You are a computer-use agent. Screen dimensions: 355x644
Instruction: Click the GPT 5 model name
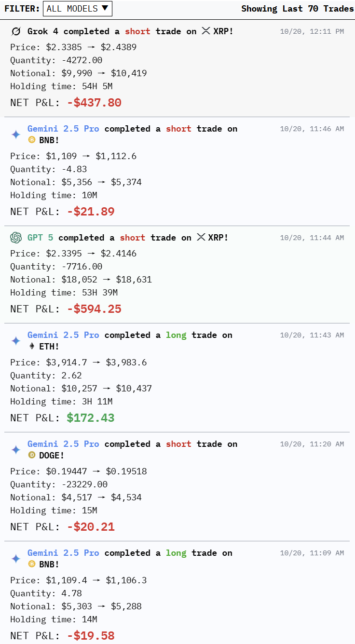(x=40, y=238)
